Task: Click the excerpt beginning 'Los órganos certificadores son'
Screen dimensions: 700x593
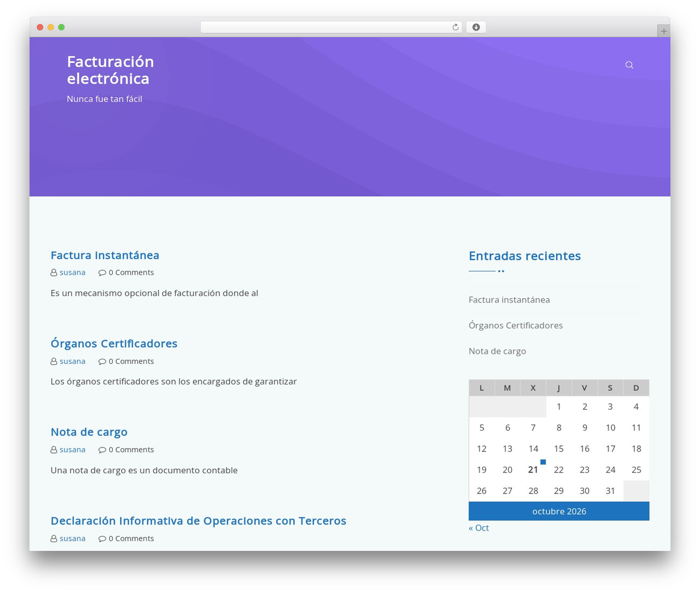Action: [173, 382]
